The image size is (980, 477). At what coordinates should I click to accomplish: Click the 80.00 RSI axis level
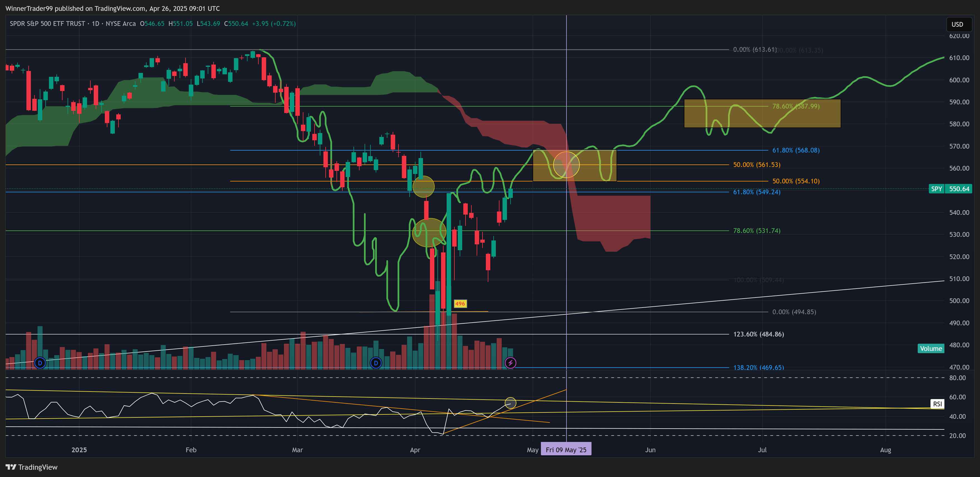(x=957, y=378)
